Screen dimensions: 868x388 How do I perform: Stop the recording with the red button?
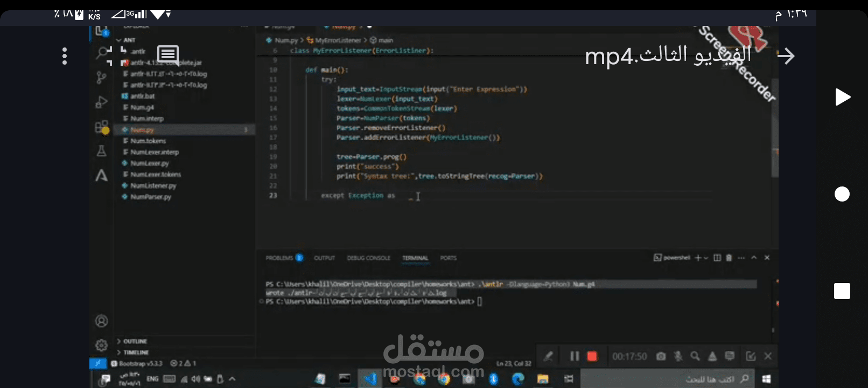pos(592,356)
